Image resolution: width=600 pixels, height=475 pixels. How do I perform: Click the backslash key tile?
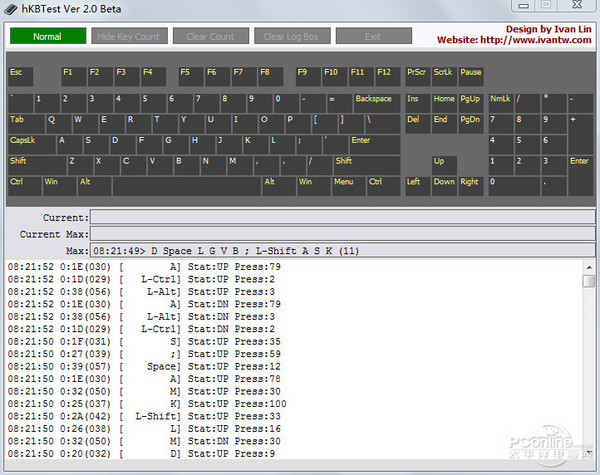[383, 124]
